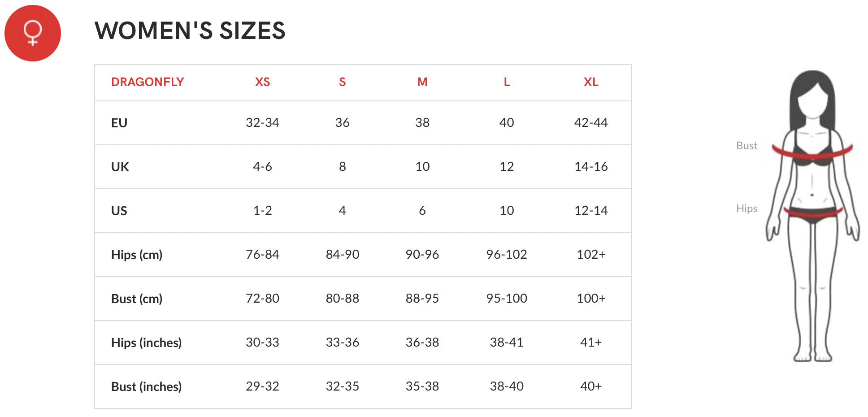
Task: Click the Bust label near the figure
Action: click(746, 146)
